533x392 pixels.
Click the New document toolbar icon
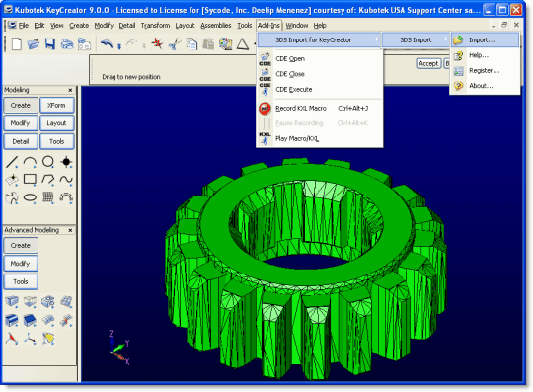point(16,43)
